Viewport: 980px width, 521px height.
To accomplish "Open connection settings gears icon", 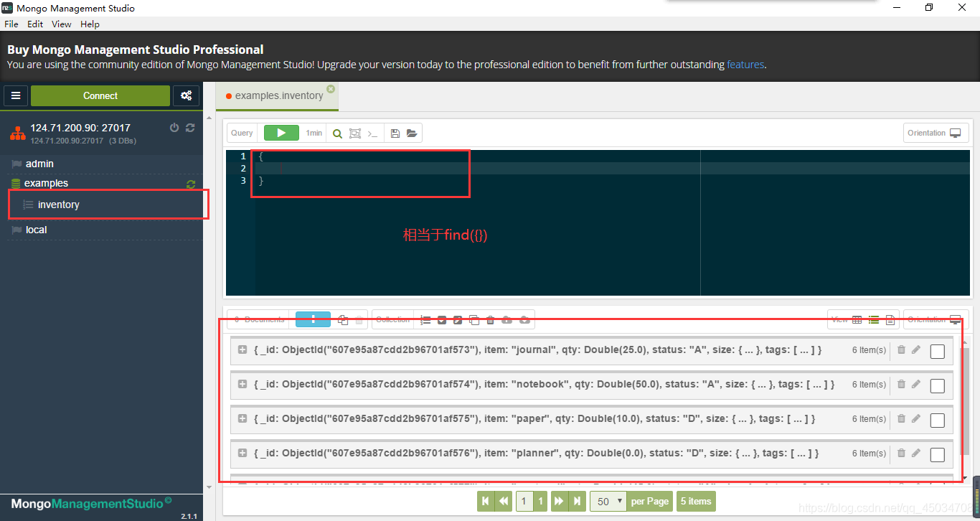I will (x=187, y=95).
